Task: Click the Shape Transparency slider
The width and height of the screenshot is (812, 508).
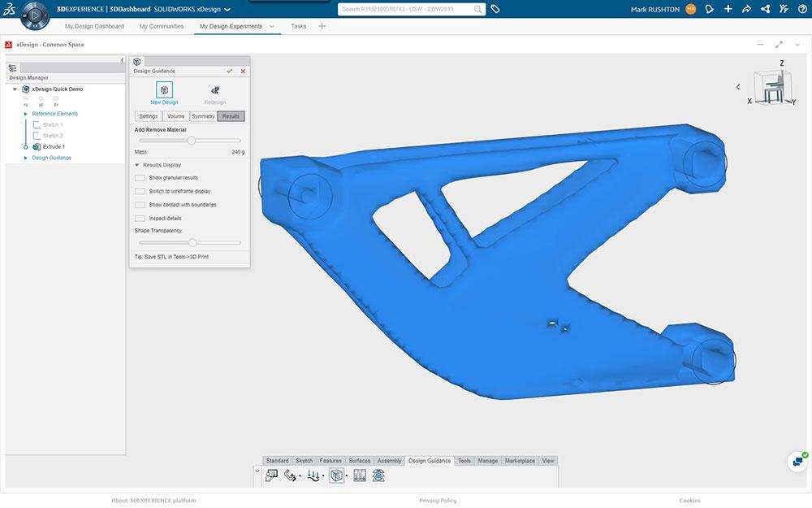Action: click(192, 242)
